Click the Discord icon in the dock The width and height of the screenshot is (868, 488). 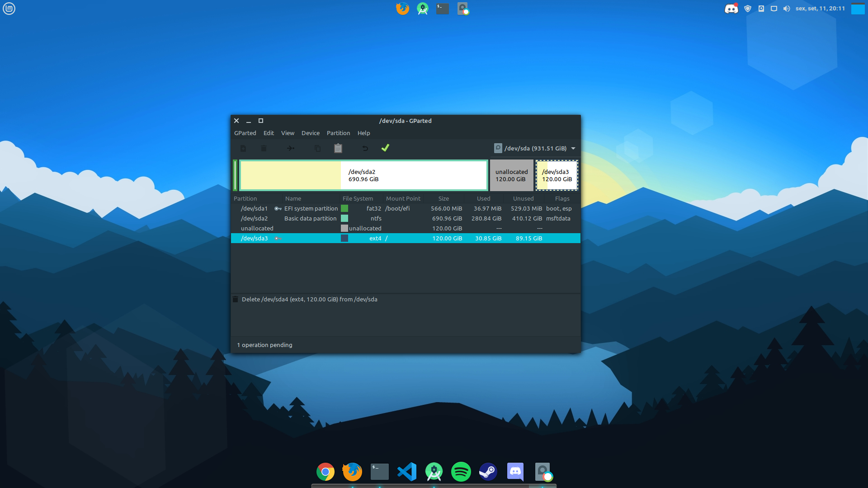(x=515, y=472)
